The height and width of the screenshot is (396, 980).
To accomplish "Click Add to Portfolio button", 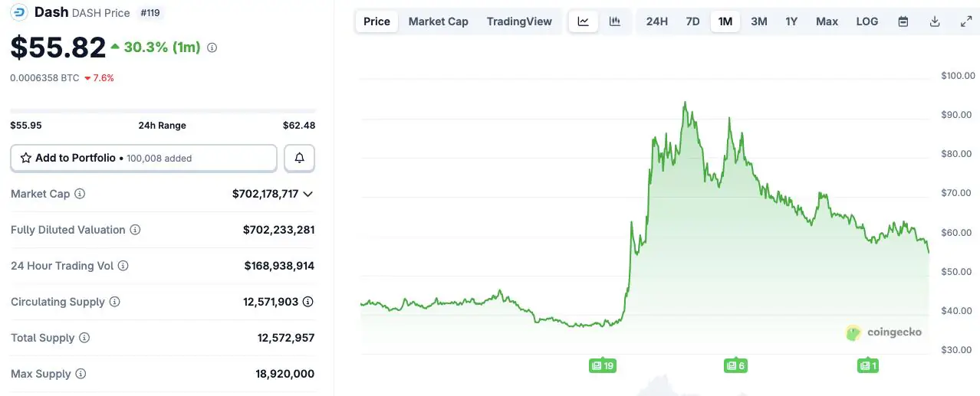I will (143, 158).
